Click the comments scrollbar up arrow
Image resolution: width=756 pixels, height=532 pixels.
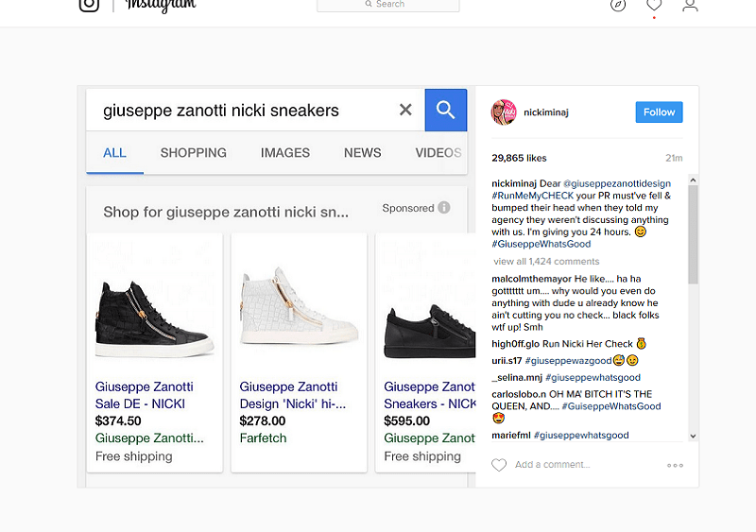693,180
